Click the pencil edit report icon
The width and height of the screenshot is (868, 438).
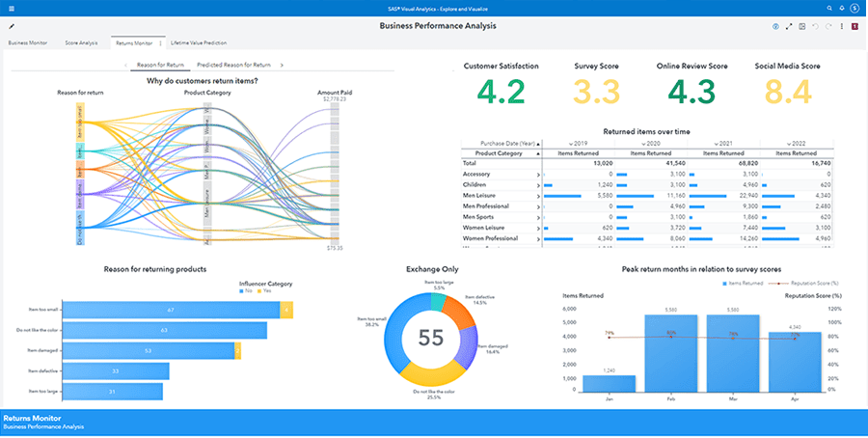click(x=12, y=27)
